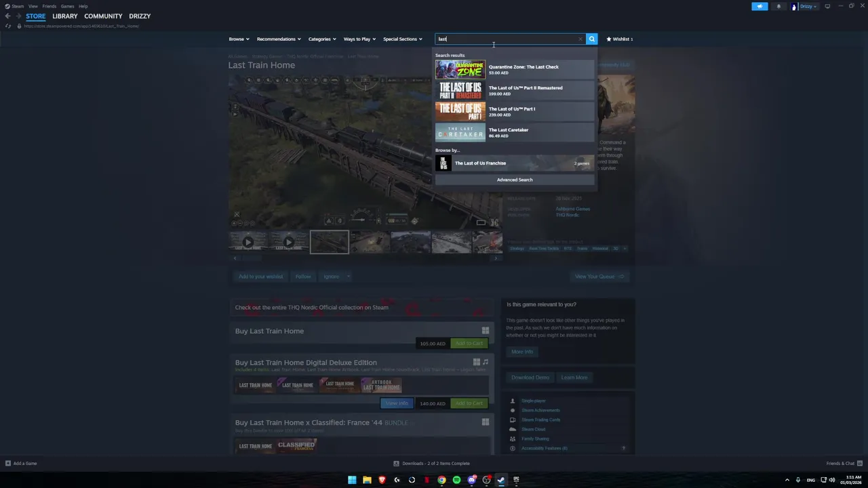Open Wishlist with the star icon
The width and height of the screenshot is (868, 488).
tap(619, 39)
